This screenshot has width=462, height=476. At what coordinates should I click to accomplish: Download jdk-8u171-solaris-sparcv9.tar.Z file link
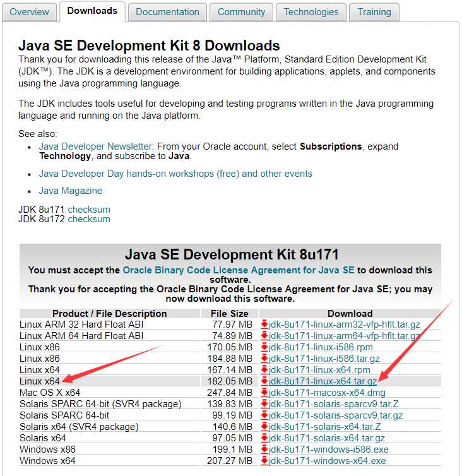pos(334,404)
